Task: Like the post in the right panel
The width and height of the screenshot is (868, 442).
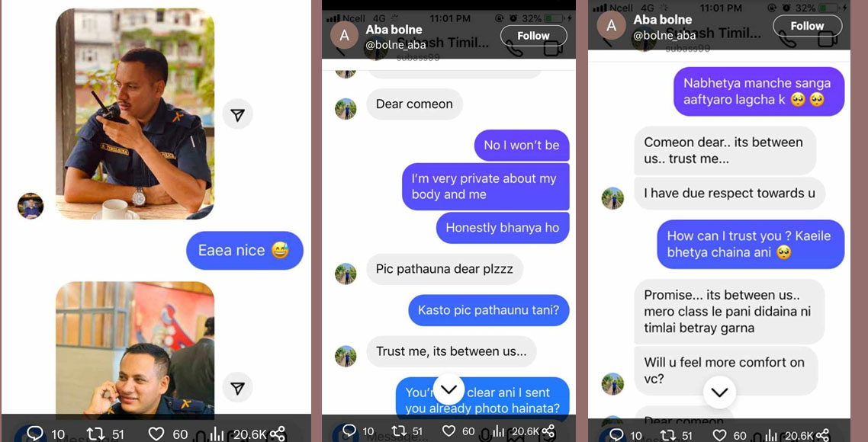Action: (719, 435)
